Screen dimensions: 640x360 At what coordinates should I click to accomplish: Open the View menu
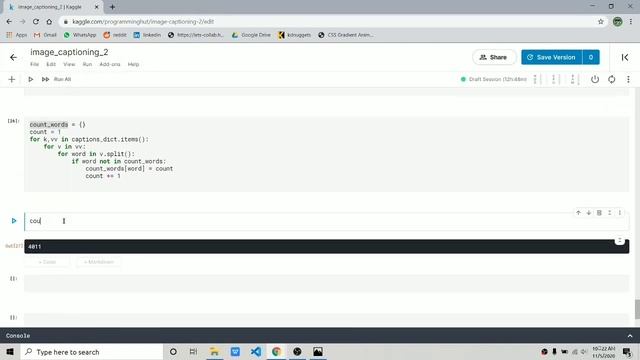pos(69,64)
